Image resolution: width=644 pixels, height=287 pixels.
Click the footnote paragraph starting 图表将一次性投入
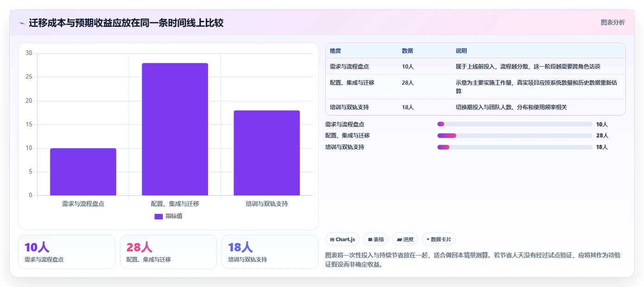point(474,260)
